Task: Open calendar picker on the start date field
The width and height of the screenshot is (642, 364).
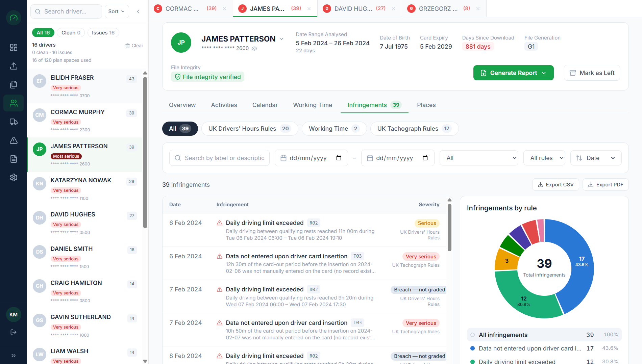Action: [x=339, y=158]
